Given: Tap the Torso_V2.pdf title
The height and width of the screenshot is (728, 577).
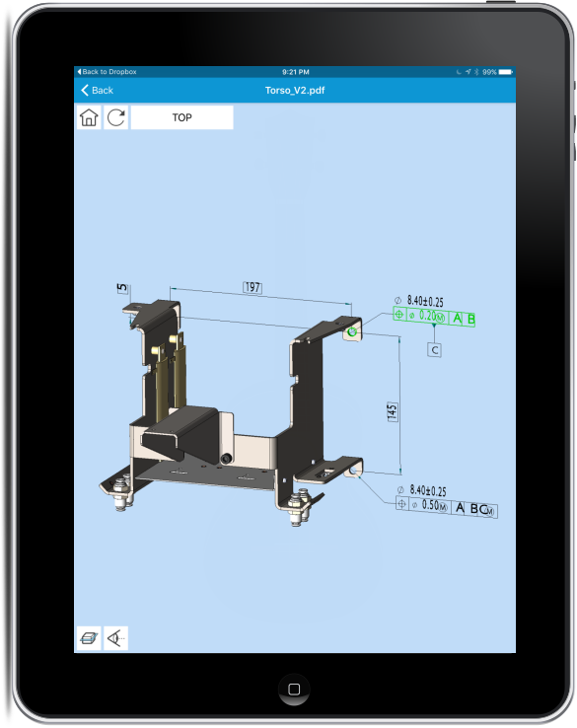Looking at the screenshot, I should (x=295, y=90).
